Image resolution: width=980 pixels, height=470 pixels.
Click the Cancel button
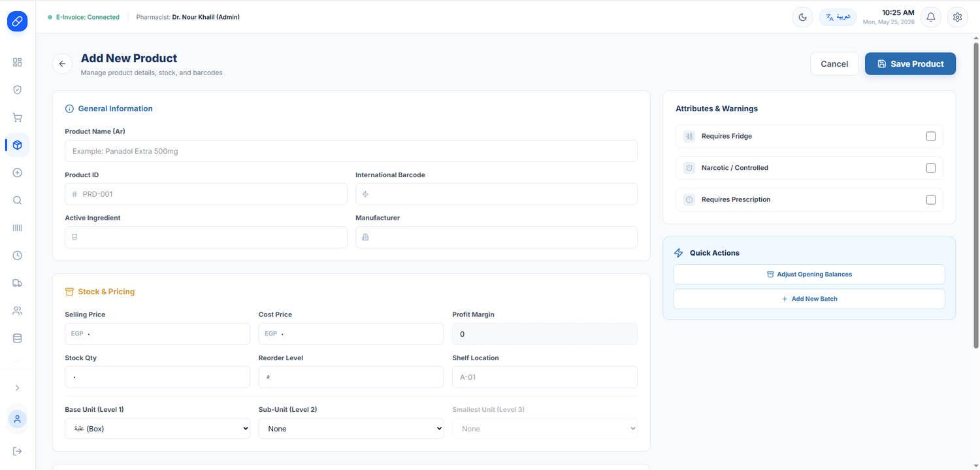[x=834, y=64]
